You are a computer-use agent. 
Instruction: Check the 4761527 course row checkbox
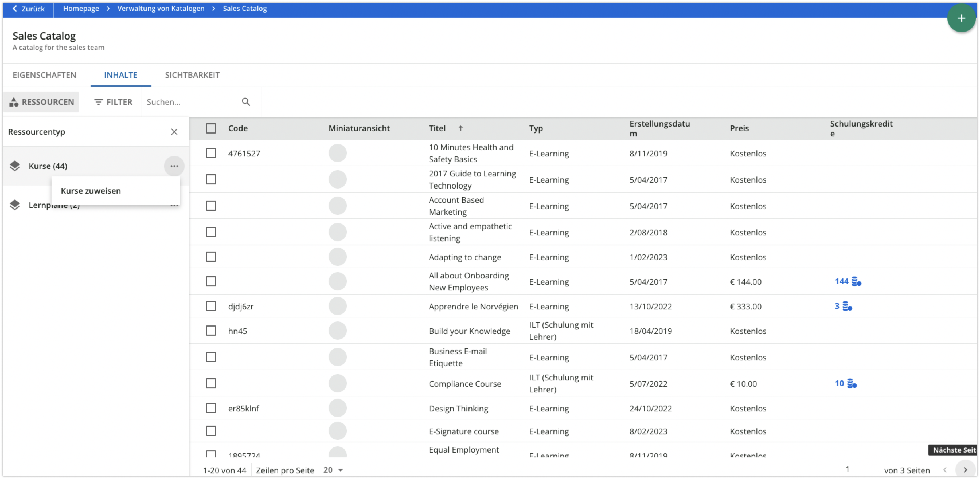[x=211, y=153]
